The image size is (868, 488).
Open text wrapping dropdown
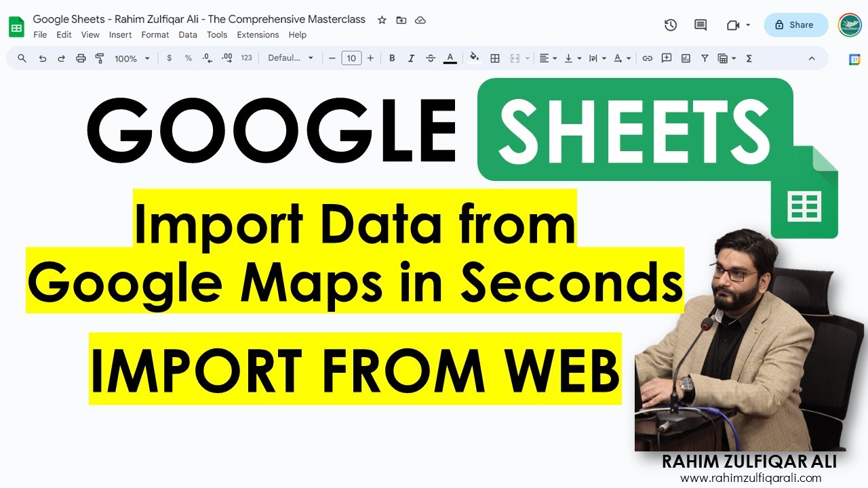(597, 58)
